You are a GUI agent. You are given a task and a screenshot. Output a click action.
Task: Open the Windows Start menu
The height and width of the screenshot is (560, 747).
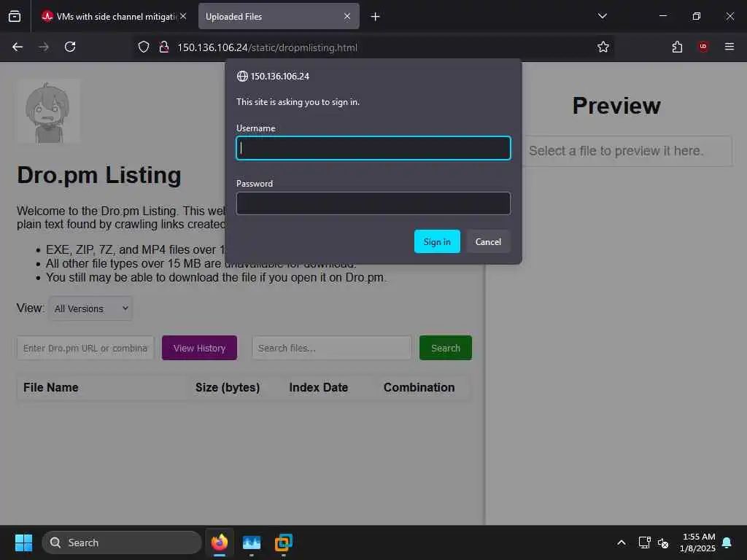click(24, 542)
